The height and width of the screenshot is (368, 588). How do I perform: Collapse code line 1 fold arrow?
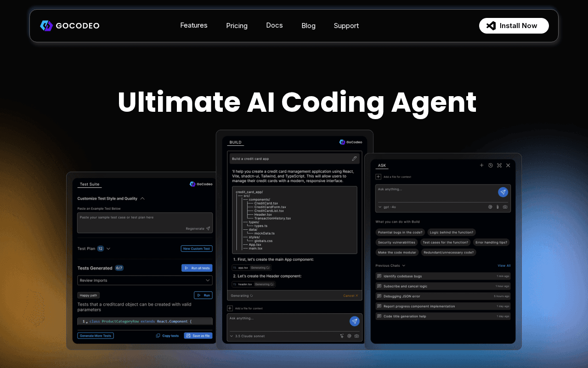[x=87, y=322]
